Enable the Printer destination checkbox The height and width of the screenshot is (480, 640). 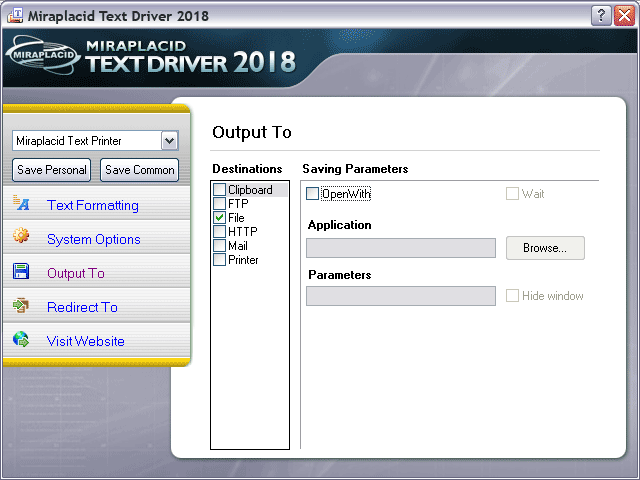(220, 260)
